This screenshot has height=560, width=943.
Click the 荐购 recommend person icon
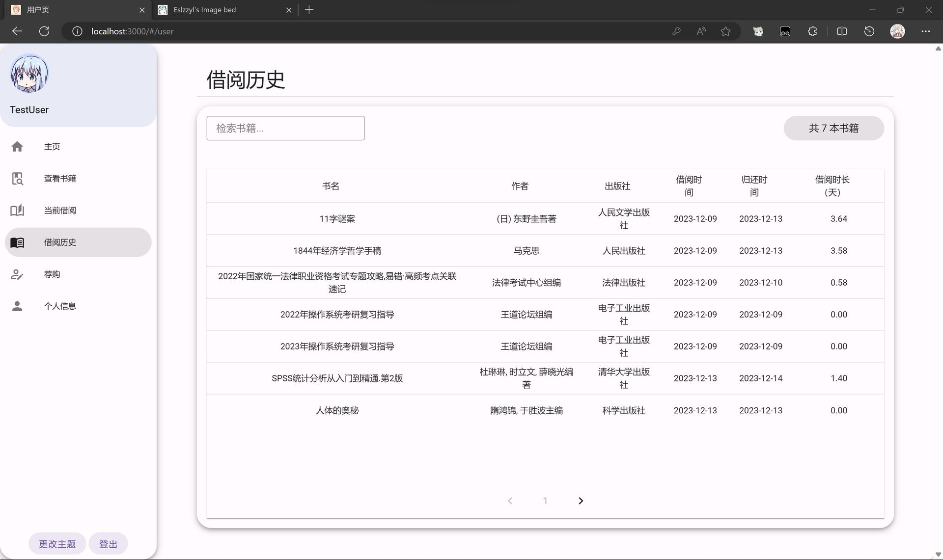click(x=18, y=274)
